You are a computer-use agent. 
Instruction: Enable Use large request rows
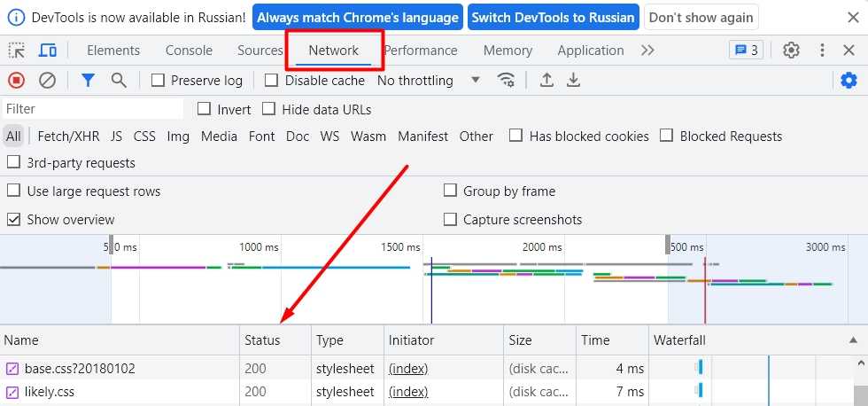13,191
